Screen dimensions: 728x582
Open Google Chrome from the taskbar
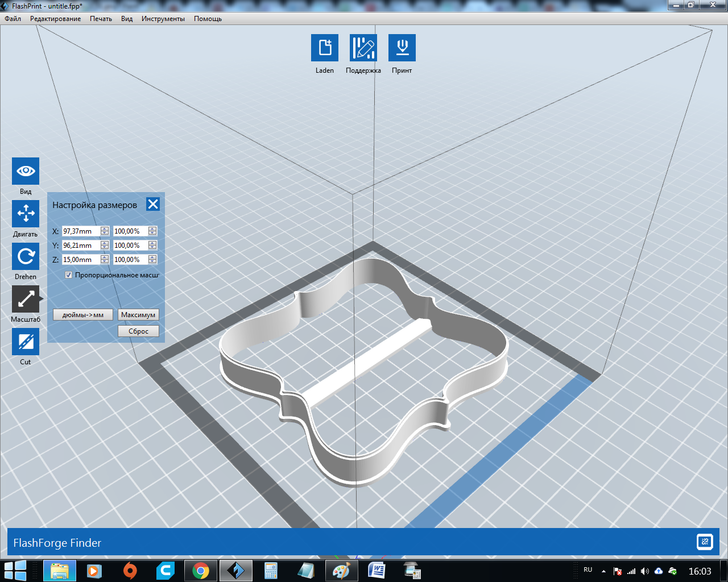click(x=200, y=570)
